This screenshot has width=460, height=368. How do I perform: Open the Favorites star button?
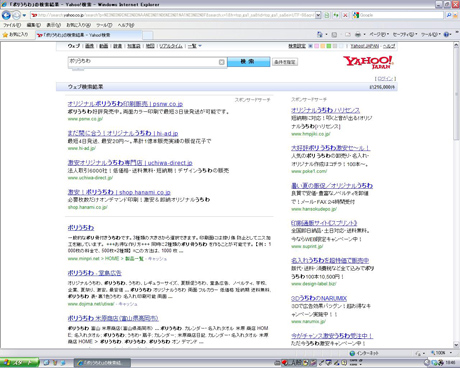(x=15, y=35)
